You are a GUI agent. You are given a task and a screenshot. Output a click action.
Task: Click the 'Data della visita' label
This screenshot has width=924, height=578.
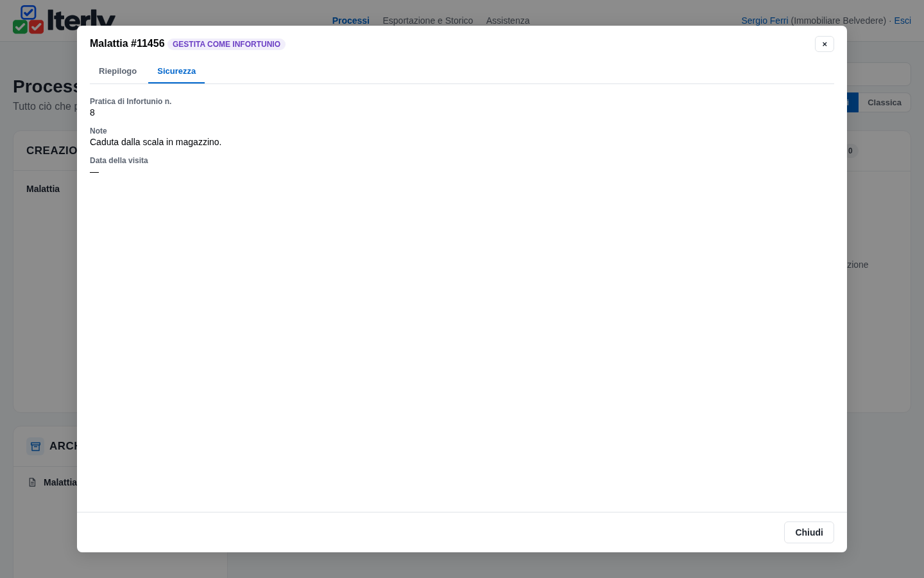(x=119, y=161)
